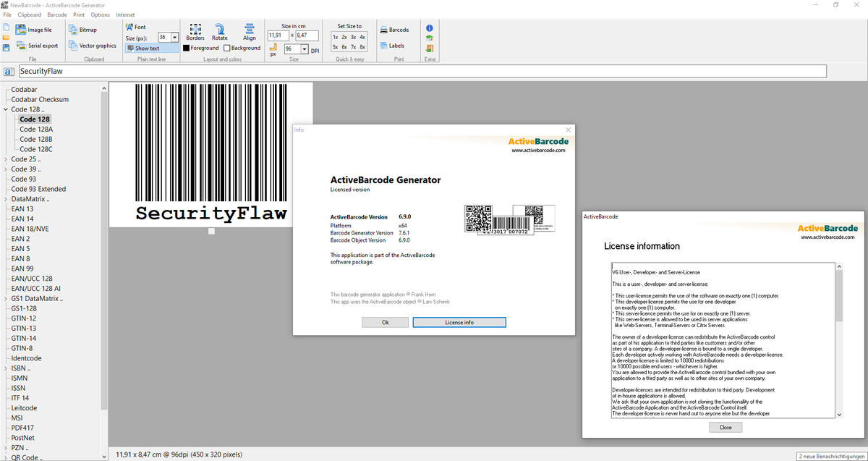Set size to 6x

[344, 46]
